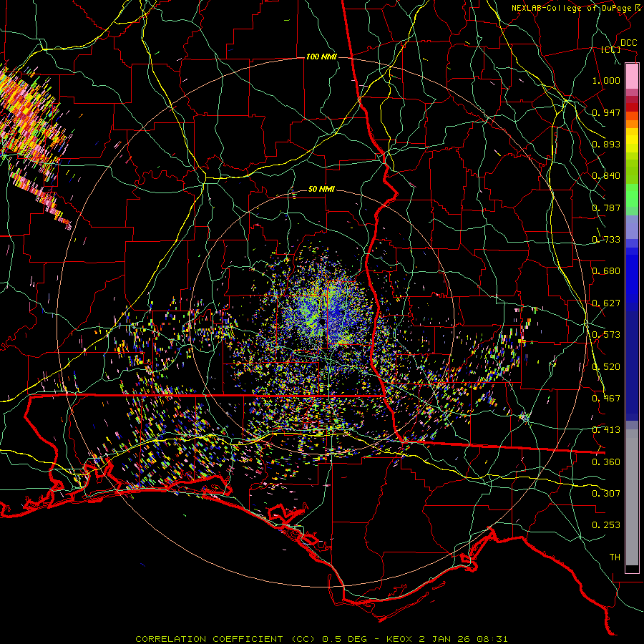
Task: Click the TH threshold label on scale
Action: (x=615, y=557)
